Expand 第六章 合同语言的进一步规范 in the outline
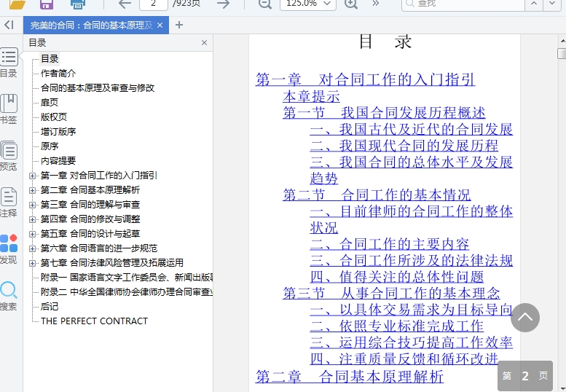566x392 pixels. (x=33, y=248)
